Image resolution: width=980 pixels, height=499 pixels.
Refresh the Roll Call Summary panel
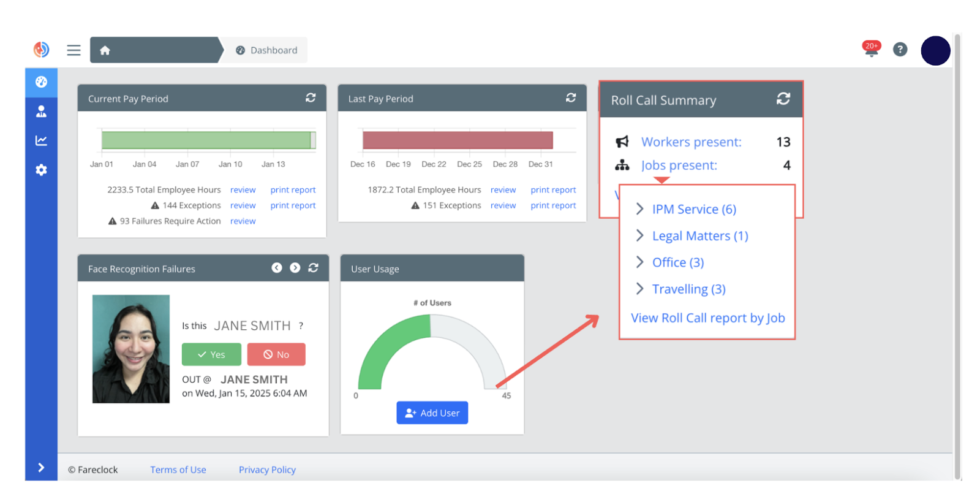783,99
